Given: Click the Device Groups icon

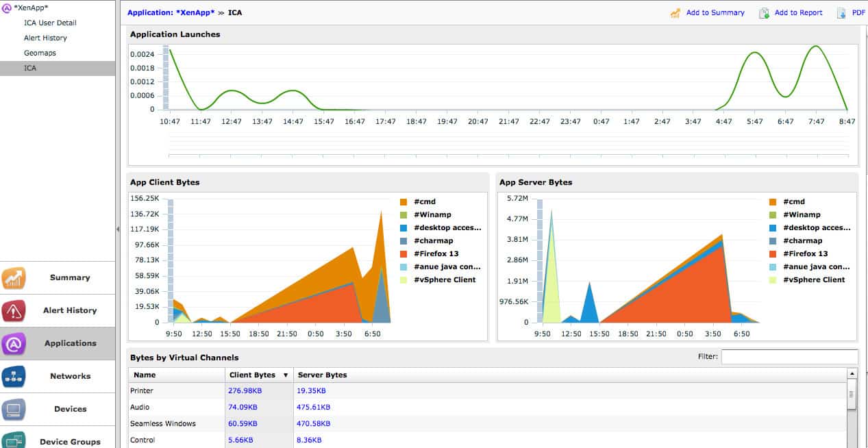Looking at the screenshot, I should (x=14, y=440).
